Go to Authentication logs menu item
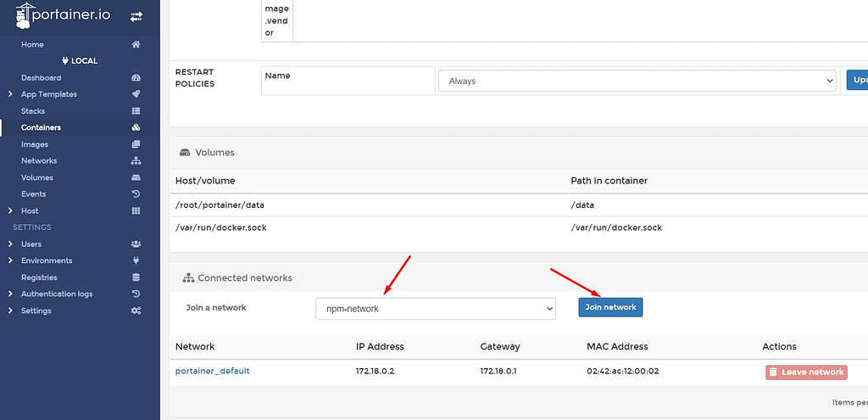 (57, 294)
